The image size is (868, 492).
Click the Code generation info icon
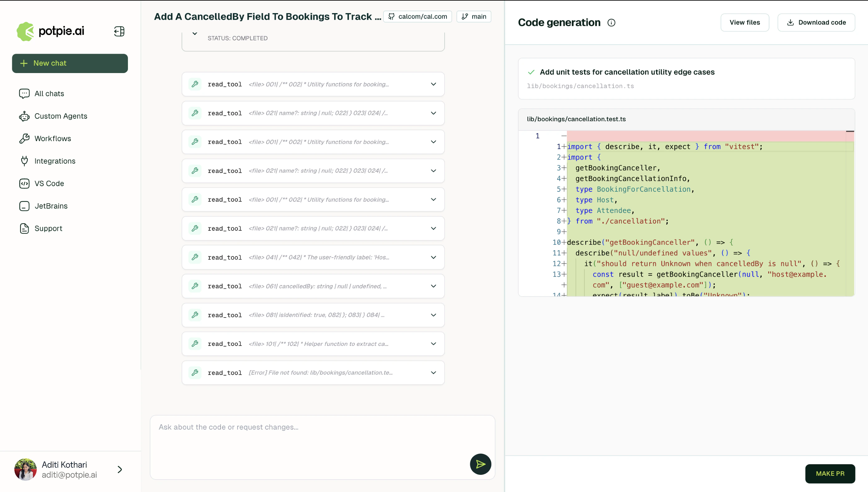(x=611, y=23)
